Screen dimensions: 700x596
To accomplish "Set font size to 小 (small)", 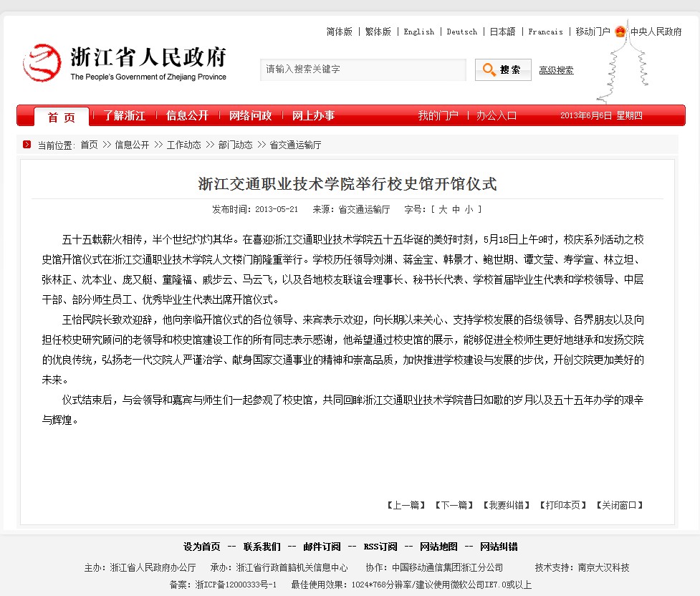I will click(468, 209).
